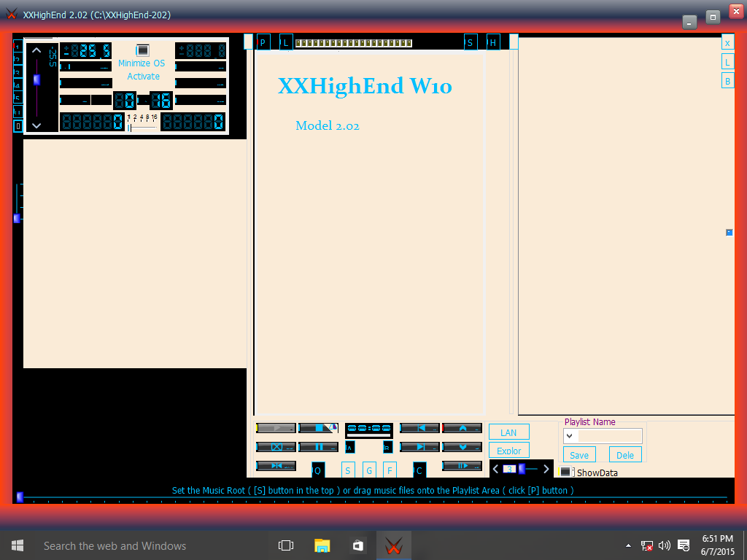Open File Explorer from the taskbar
Image resolution: width=747 pixels, height=560 pixels.
point(322,545)
